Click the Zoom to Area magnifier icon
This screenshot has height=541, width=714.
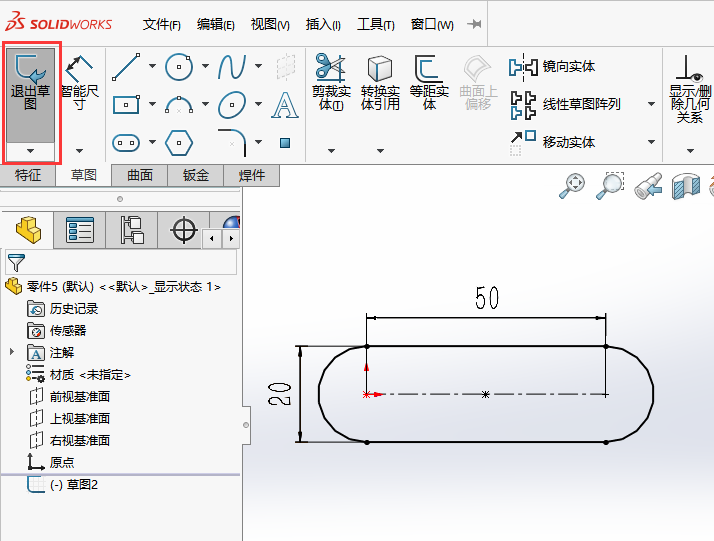point(610,185)
